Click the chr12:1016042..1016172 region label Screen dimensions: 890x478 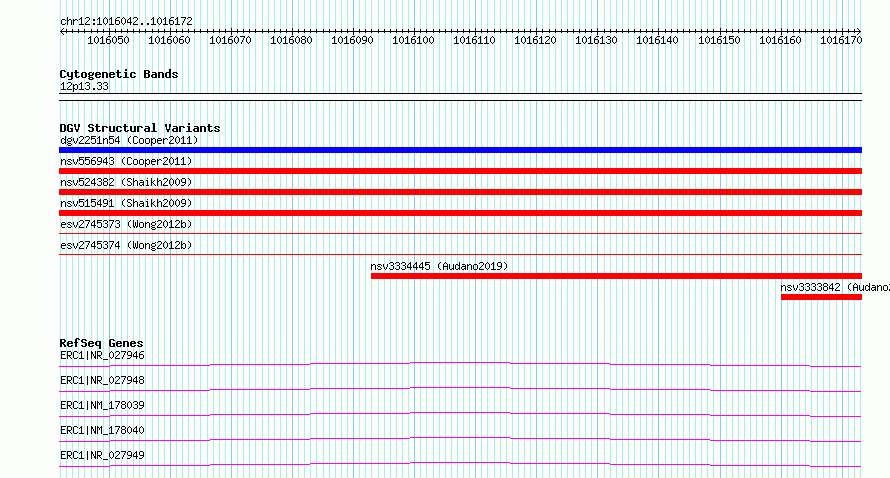click(x=126, y=21)
